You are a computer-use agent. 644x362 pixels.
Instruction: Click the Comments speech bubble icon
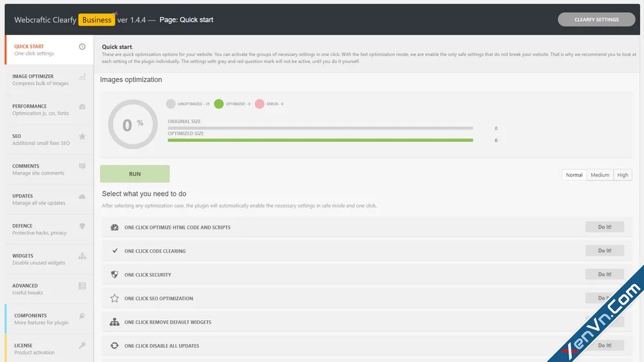pyautogui.click(x=82, y=166)
